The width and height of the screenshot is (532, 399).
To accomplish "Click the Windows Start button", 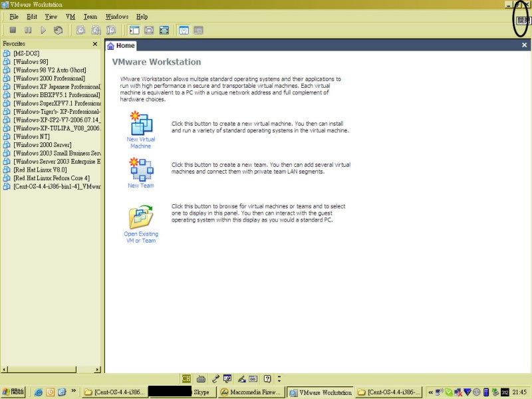I will pos(13,392).
